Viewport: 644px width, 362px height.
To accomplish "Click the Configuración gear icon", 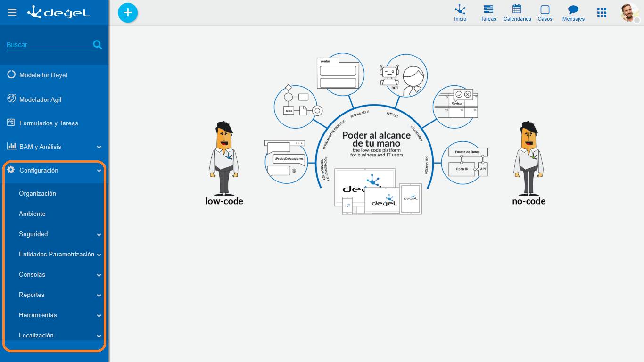I will 11,170.
